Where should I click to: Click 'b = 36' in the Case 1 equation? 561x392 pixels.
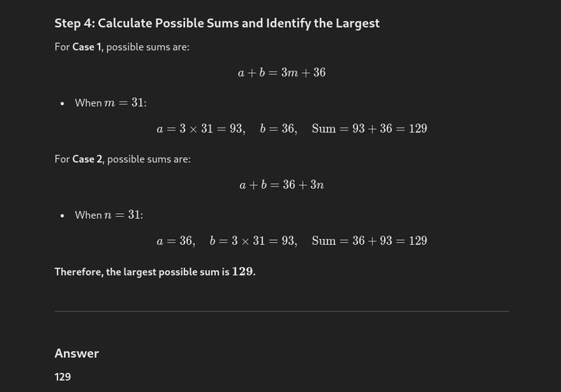click(x=278, y=128)
